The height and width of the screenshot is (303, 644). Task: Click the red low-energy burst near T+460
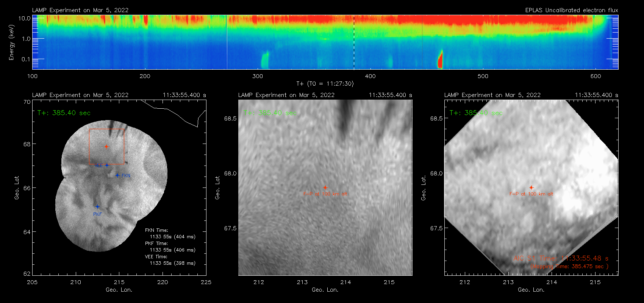440,59
